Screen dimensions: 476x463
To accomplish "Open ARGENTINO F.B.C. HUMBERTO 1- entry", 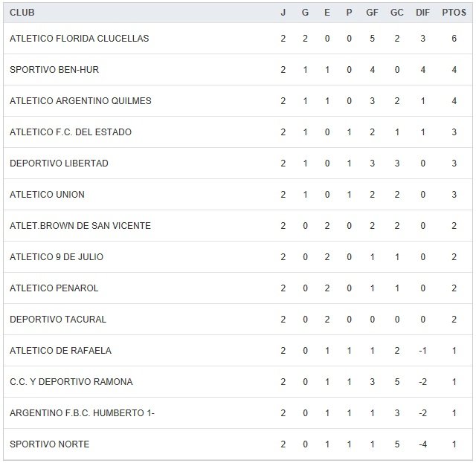I will tap(82, 413).
